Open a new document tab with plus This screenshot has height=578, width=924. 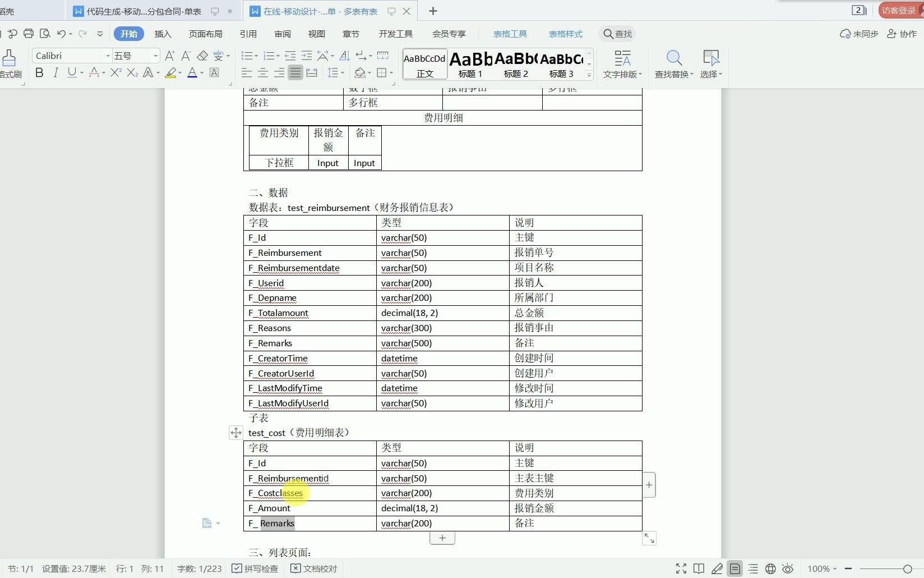coord(433,11)
